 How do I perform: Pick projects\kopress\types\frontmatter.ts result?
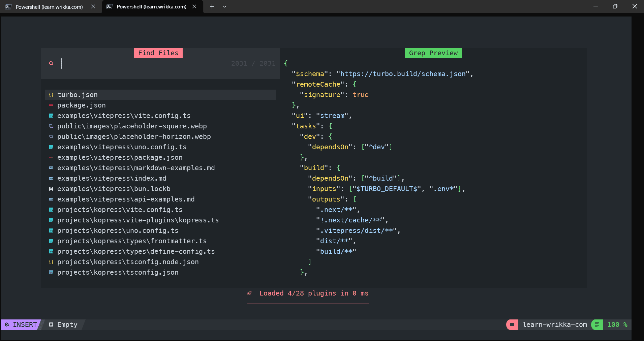160,241
